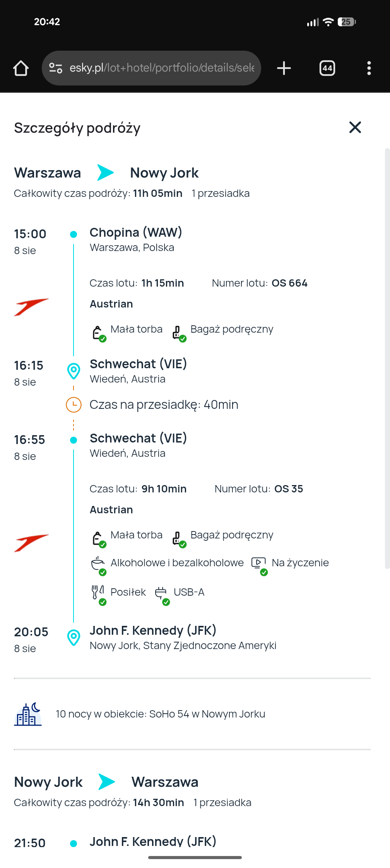Tap the esky.pl URL address field
The image size is (390, 868).
click(162, 68)
